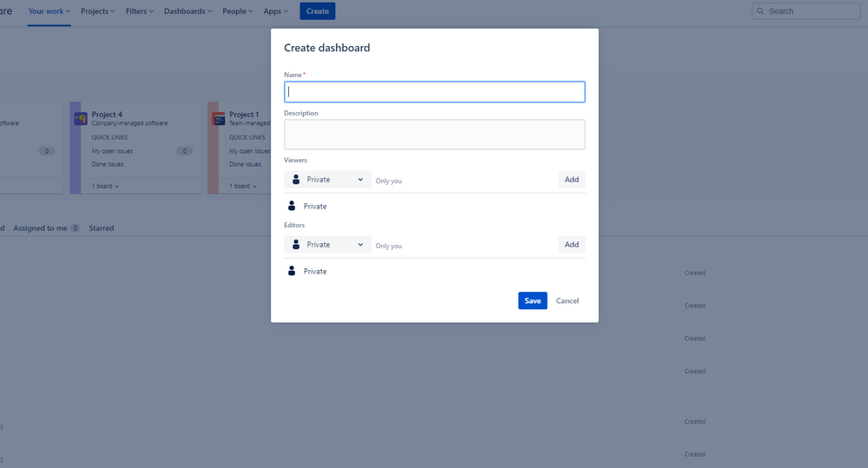
Task: Click the Project 4 avatar icon
Action: pos(81,119)
